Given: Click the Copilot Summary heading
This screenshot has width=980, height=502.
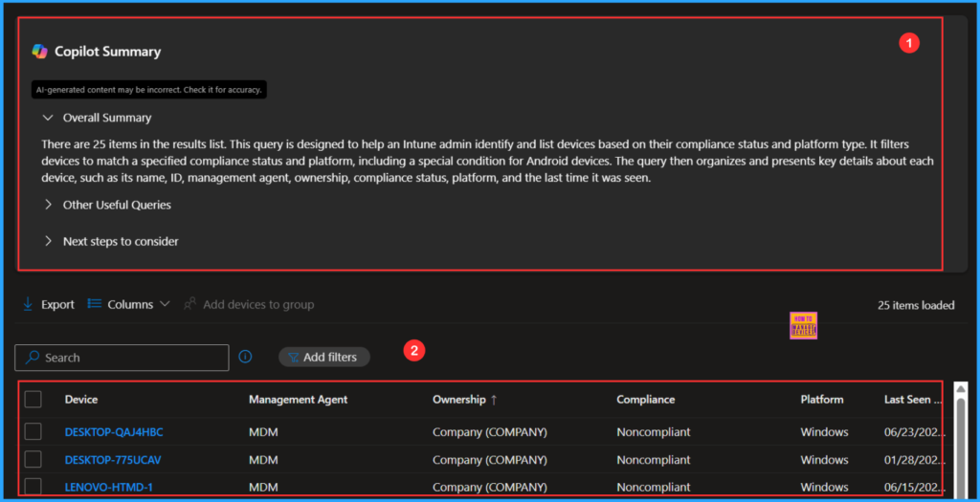Looking at the screenshot, I should [x=107, y=52].
